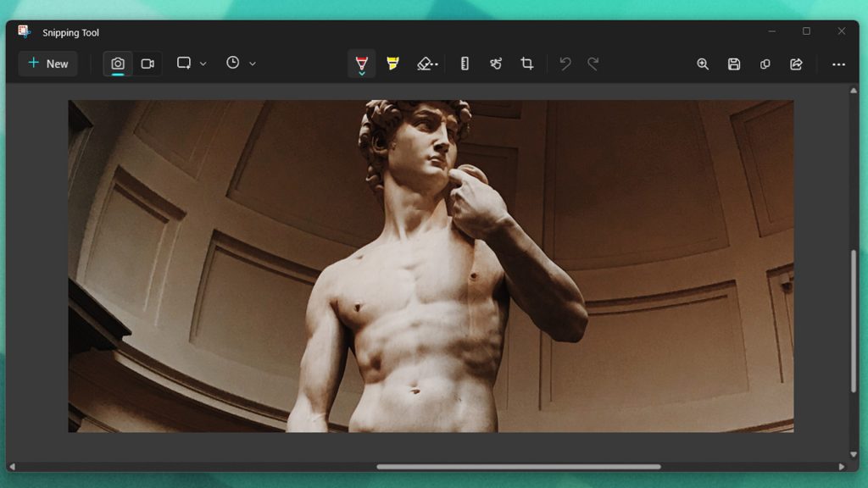Expand the snipping shape dropdown

[203, 63]
